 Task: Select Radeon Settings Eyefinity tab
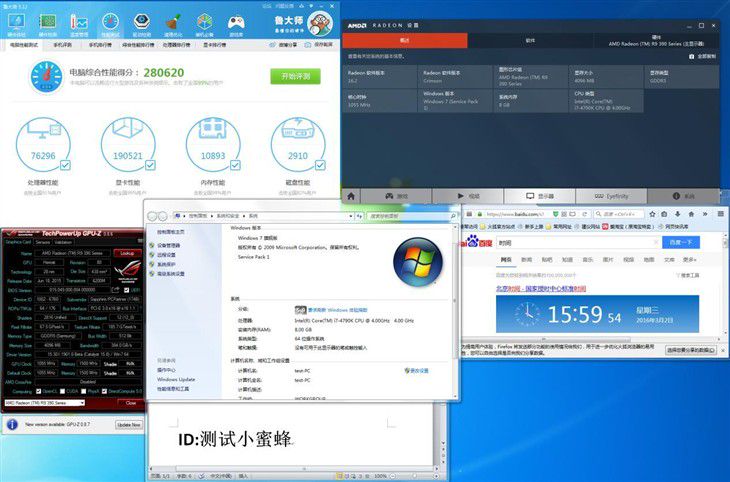point(611,196)
